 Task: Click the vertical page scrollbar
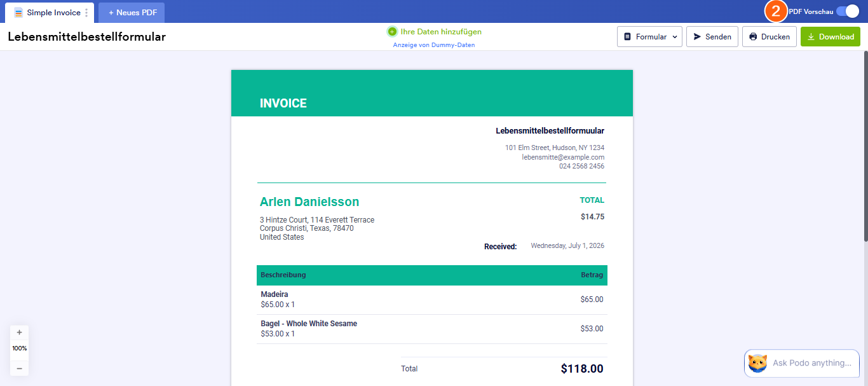[x=865, y=146]
